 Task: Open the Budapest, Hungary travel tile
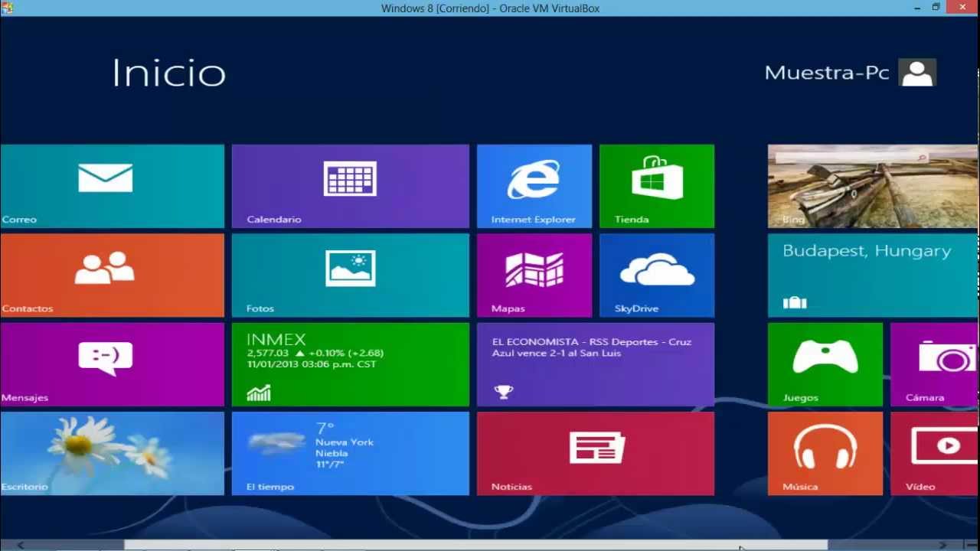(x=874, y=275)
